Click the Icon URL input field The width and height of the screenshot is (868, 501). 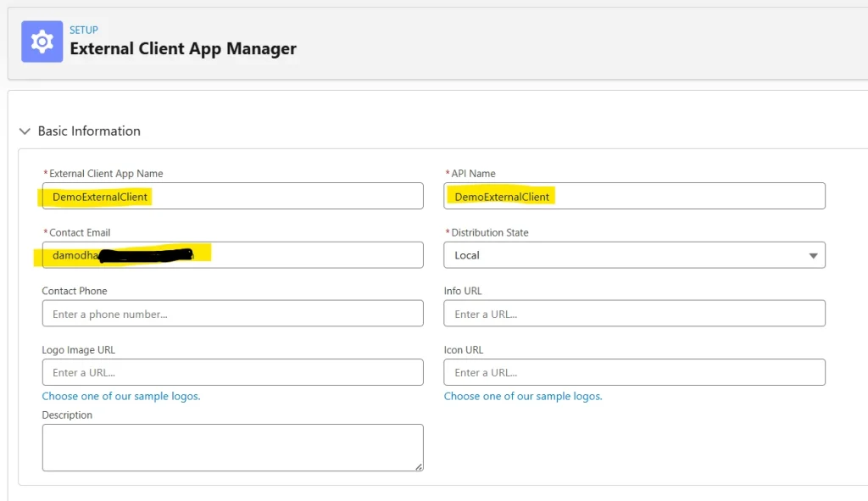coord(634,372)
